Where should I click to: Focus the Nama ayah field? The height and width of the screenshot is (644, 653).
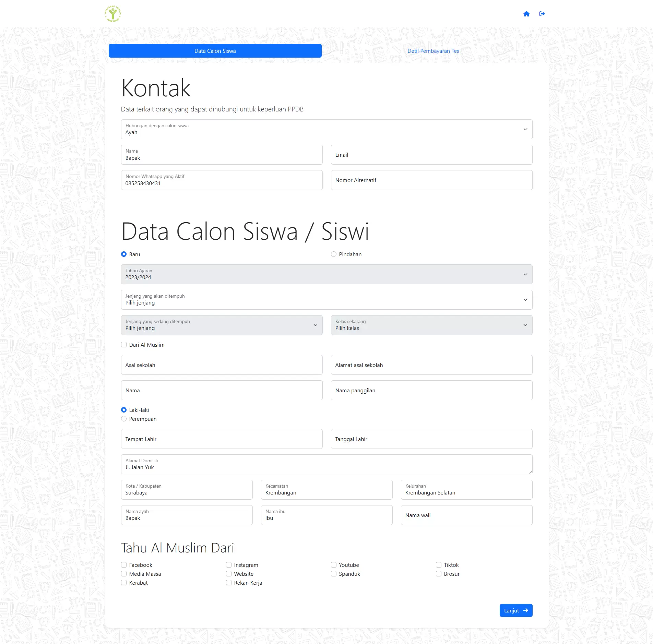click(x=187, y=515)
